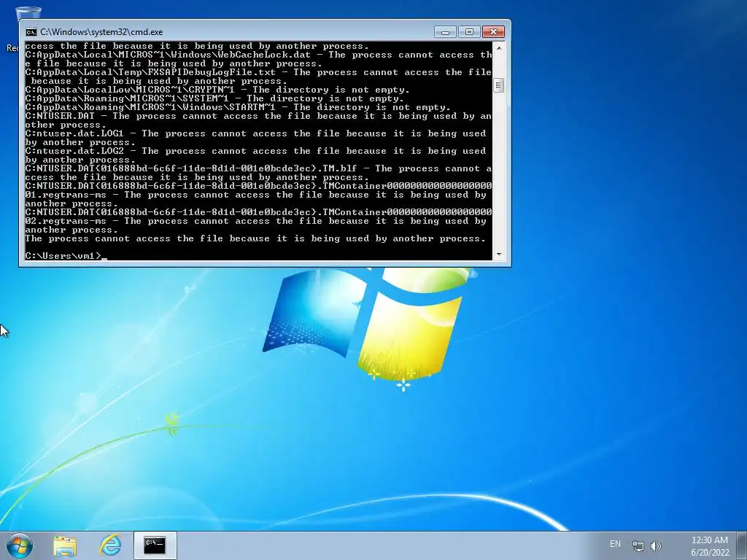Viewport: 747px width, 560px height.
Task: Click the C:NTUSER.DAT error line
Action: 258,120
